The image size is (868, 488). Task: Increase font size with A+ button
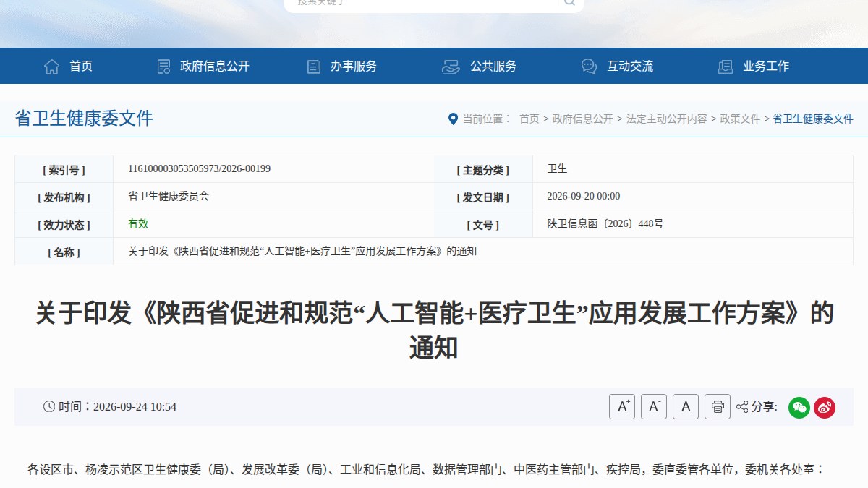coord(622,407)
